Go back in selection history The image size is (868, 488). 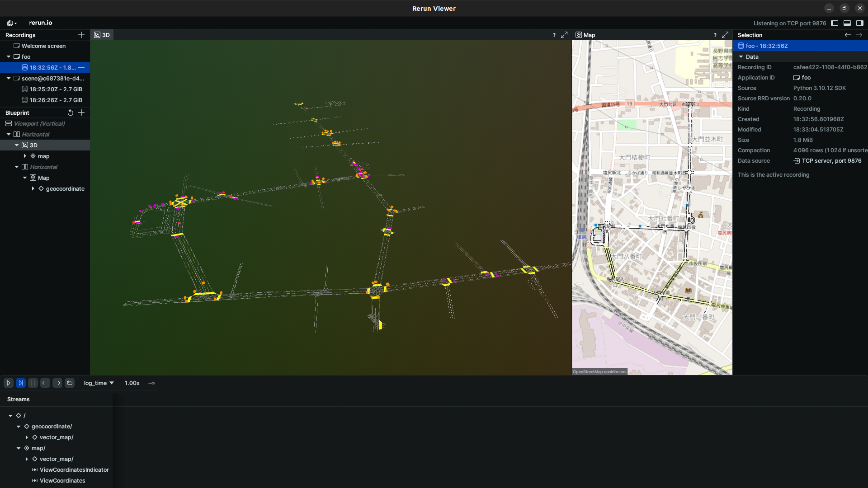tap(847, 35)
